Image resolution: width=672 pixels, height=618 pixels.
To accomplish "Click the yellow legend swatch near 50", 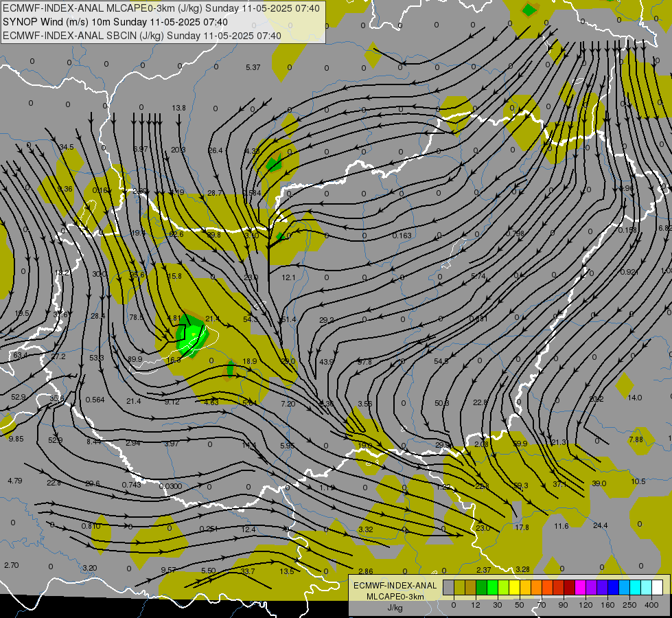I will click(515, 587).
